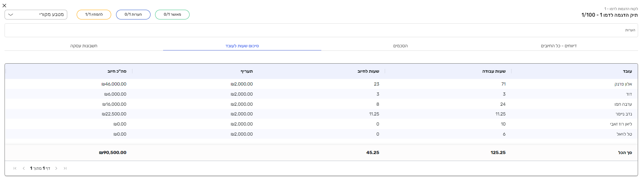Sort by the שעות עבודה column header
Image resolution: width=644 pixels, height=177 pixels.
[494, 71]
